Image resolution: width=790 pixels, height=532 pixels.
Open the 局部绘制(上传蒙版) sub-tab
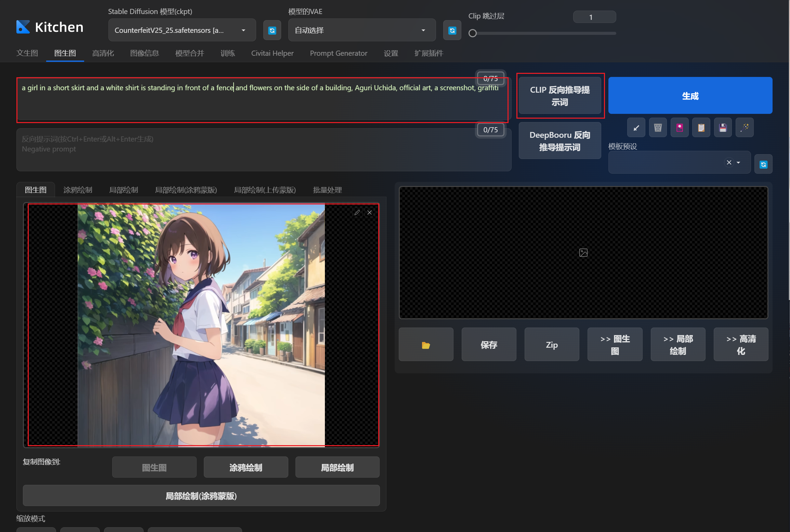(x=265, y=190)
